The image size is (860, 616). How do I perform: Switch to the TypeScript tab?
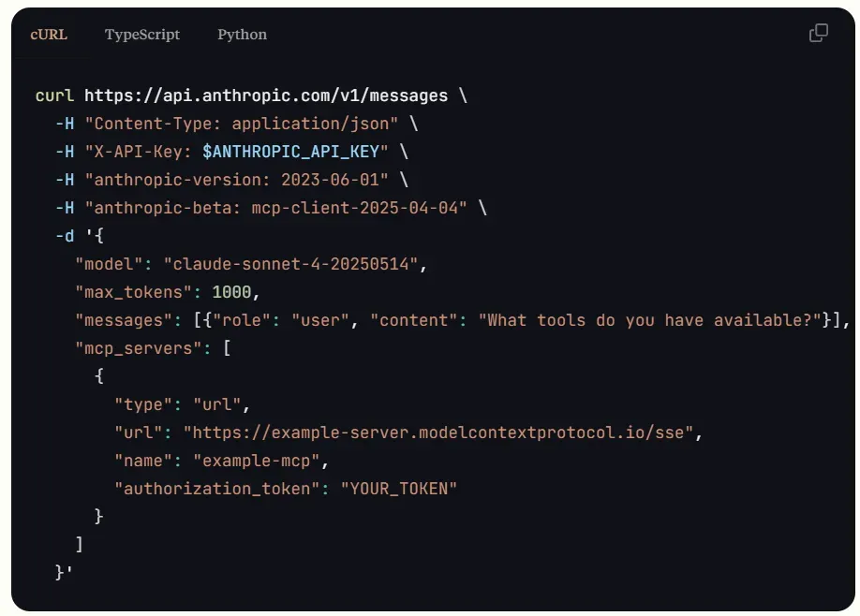click(x=141, y=35)
